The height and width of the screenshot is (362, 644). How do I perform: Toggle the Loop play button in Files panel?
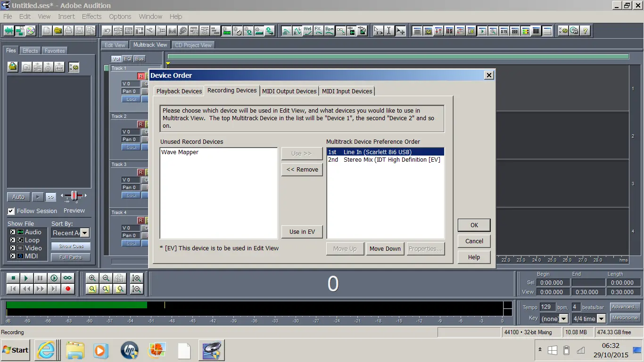(50, 197)
